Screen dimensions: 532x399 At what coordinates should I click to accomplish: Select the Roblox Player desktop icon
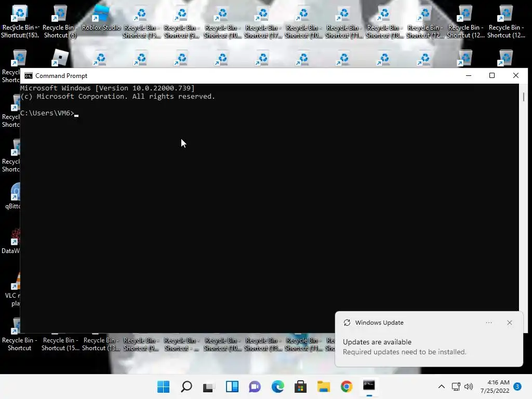pos(60,58)
